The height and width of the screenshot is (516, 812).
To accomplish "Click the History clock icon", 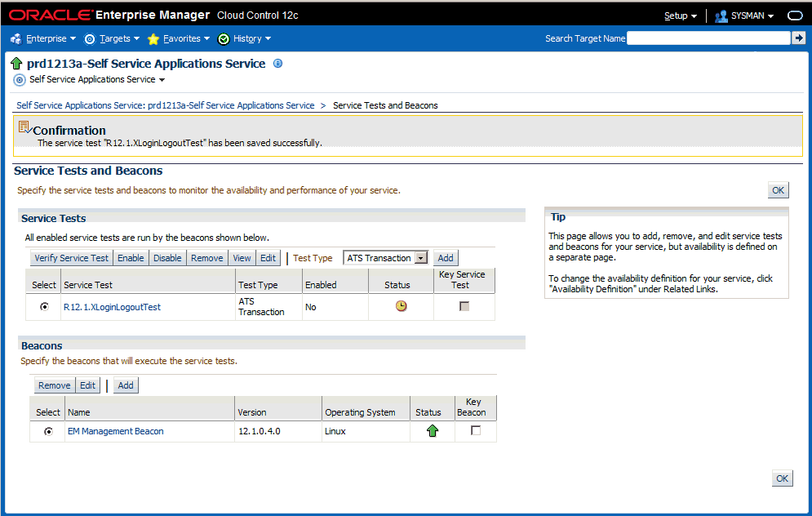I will point(223,39).
